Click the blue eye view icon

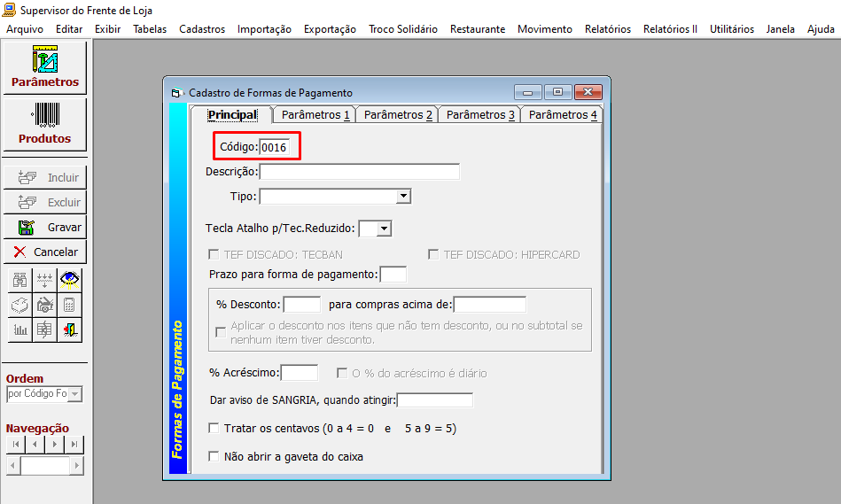point(70,280)
